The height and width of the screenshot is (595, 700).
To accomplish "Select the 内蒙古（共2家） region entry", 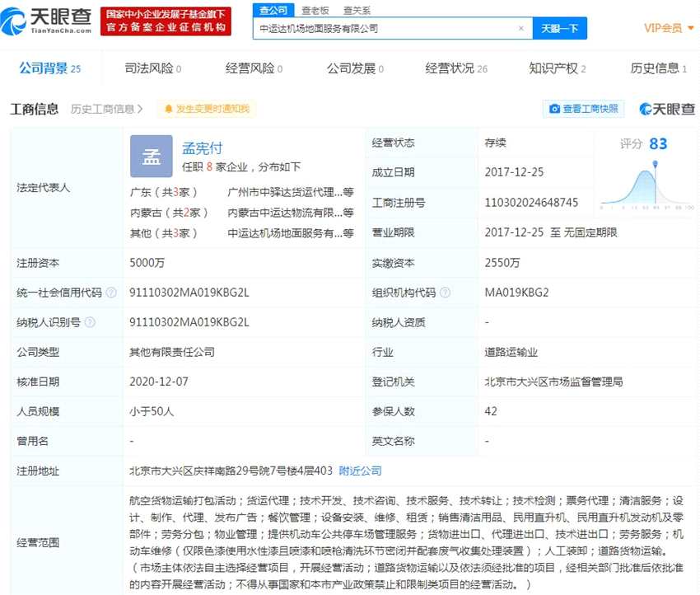I will click(x=169, y=213).
